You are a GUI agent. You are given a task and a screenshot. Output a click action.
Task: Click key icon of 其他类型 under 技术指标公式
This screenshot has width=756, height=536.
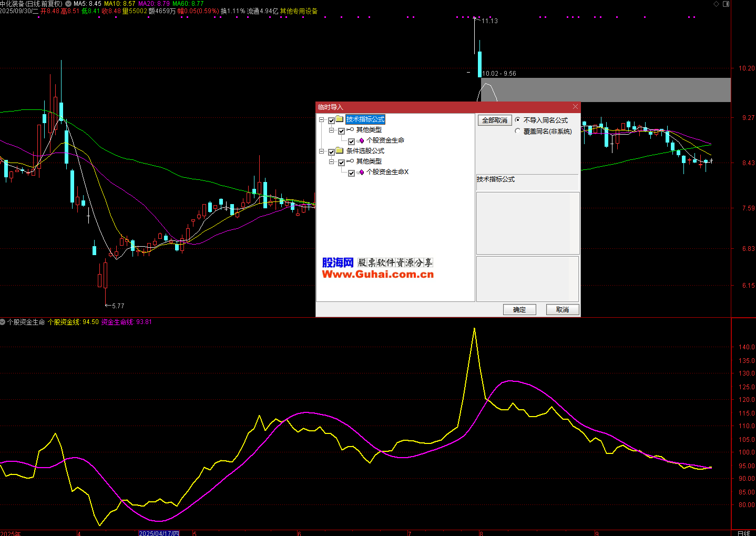350,130
